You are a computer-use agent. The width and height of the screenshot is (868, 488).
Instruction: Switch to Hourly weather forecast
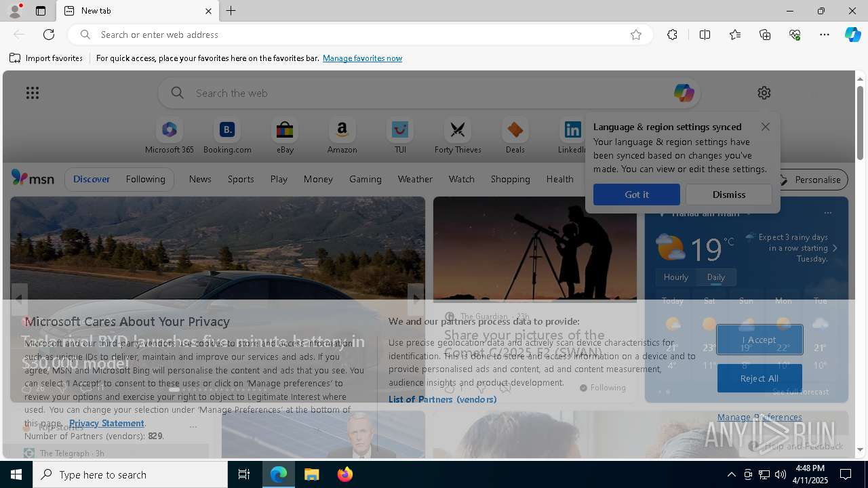pos(676,277)
